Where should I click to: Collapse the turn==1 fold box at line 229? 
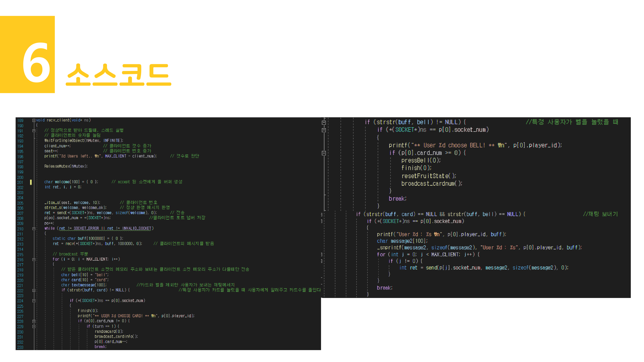point(34,327)
